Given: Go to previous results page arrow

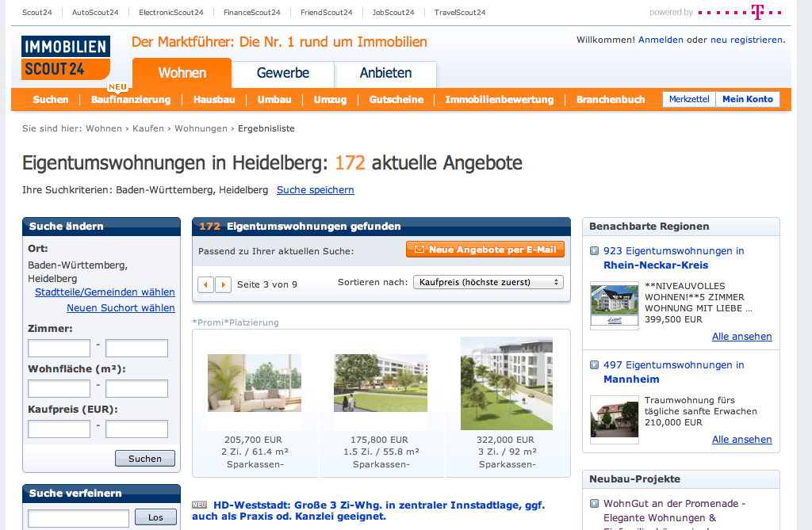Looking at the screenshot, I should pos(206,284).
